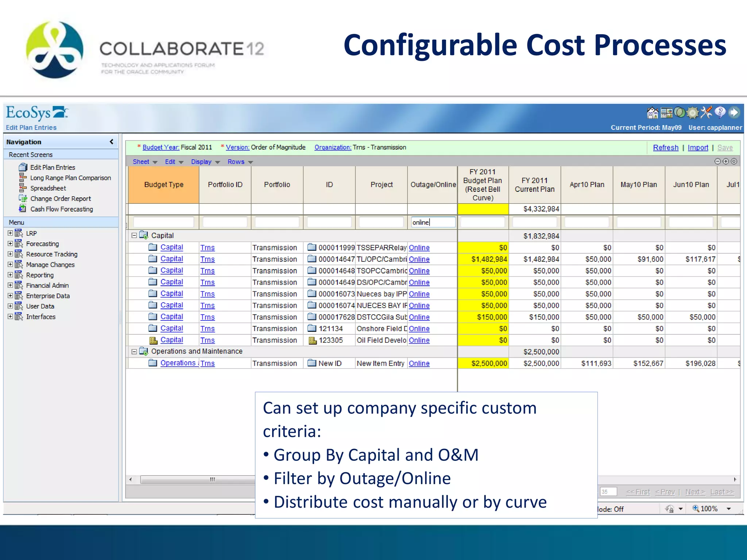Click the Outage/Online filter input field
This screenshot has width=747, height=560.
(433, 222)
